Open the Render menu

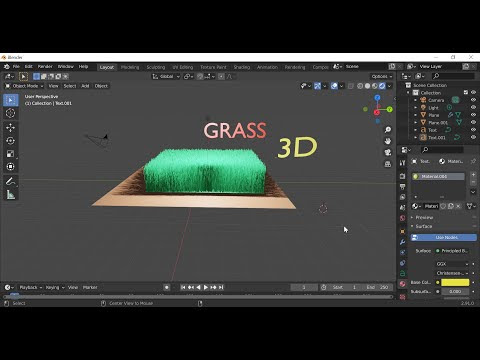45,67
